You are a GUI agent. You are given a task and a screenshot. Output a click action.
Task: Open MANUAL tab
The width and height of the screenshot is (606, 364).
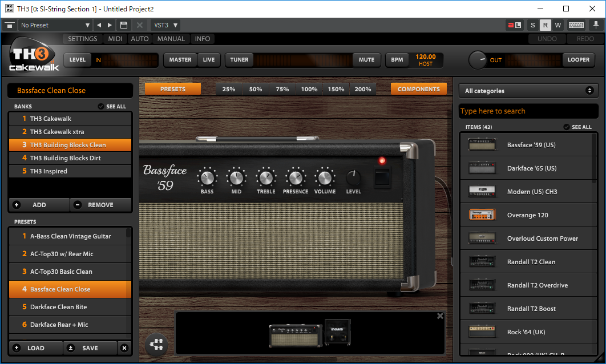click(x=171, y=39)
